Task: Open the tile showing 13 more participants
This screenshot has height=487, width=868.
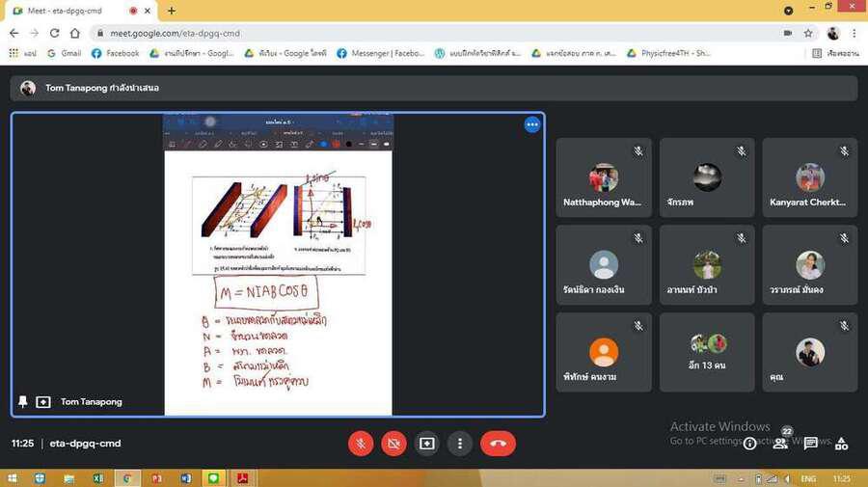Action: coord(706,352)
